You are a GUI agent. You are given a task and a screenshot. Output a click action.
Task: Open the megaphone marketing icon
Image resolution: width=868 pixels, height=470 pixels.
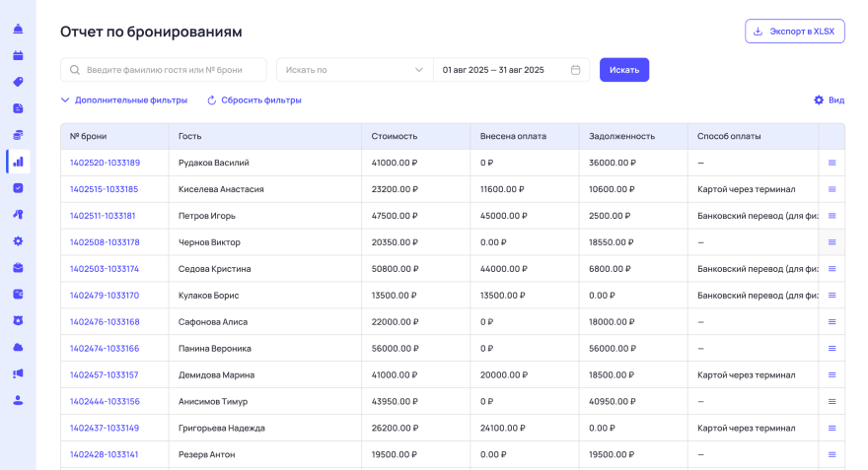[x=18, y=373]
